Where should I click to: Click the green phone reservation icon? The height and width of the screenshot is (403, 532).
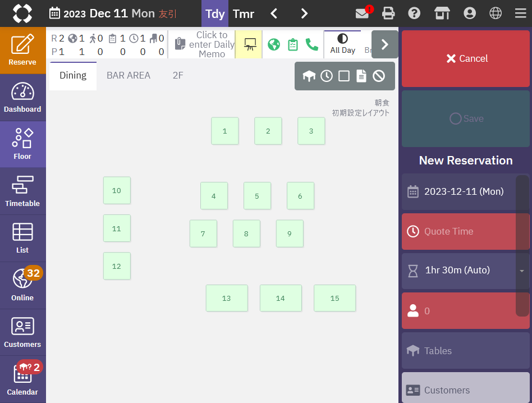tap(311, 44)
